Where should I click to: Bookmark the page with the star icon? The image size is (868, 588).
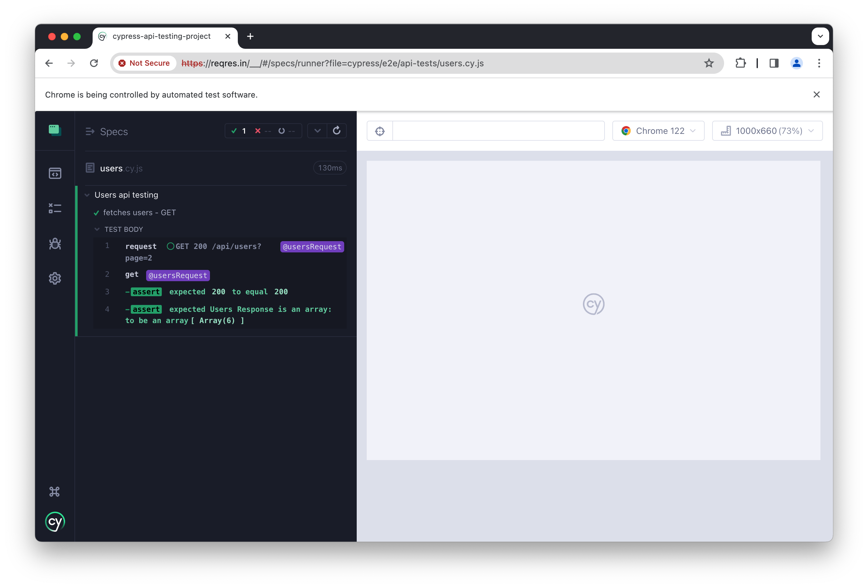[708, 63]
